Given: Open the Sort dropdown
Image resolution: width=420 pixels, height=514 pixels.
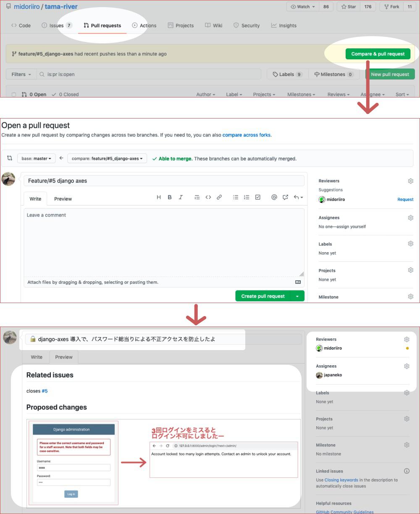Looking at the screenshot, I should click(x=402, y=95).
